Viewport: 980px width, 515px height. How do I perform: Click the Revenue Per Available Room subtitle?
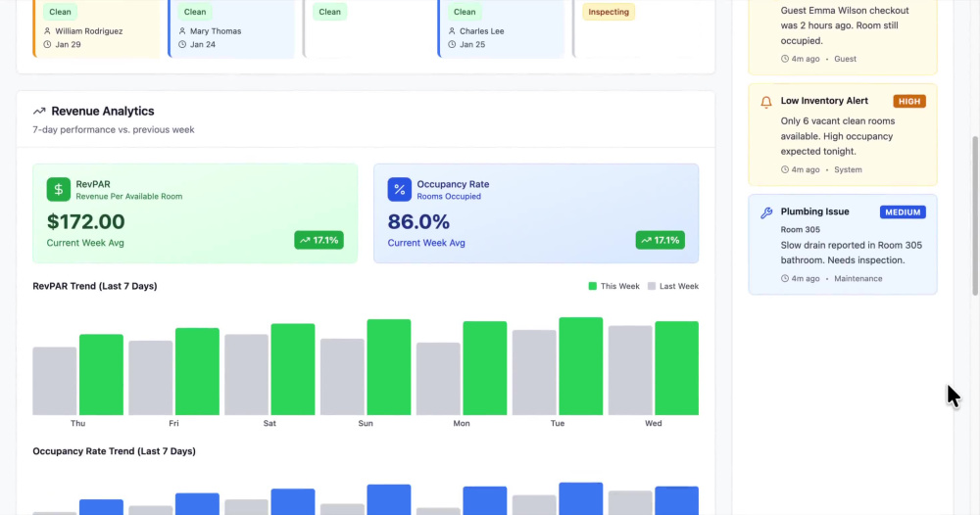129,196
